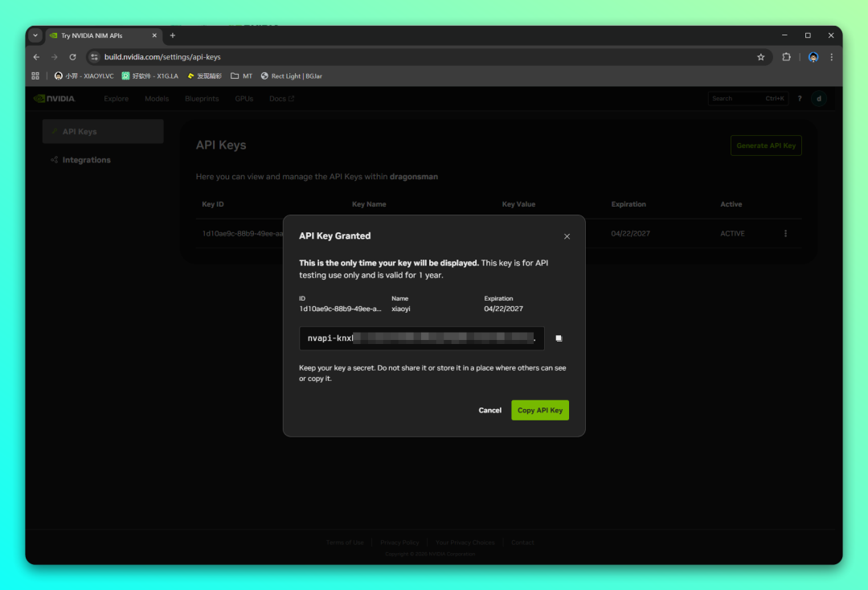The width and height of the screenshot is (868, 590).
Task: Bookmark this page with the star icon
Action: (x=760, y=57)
